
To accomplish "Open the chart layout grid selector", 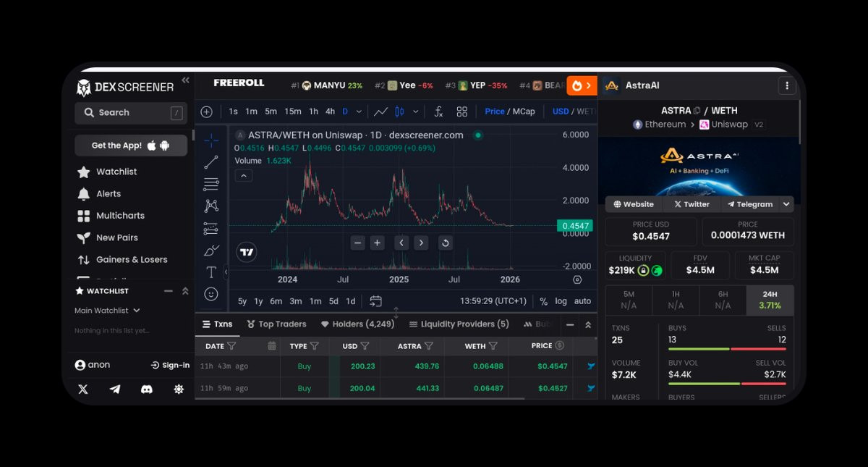I will click(x=461, y=112).
